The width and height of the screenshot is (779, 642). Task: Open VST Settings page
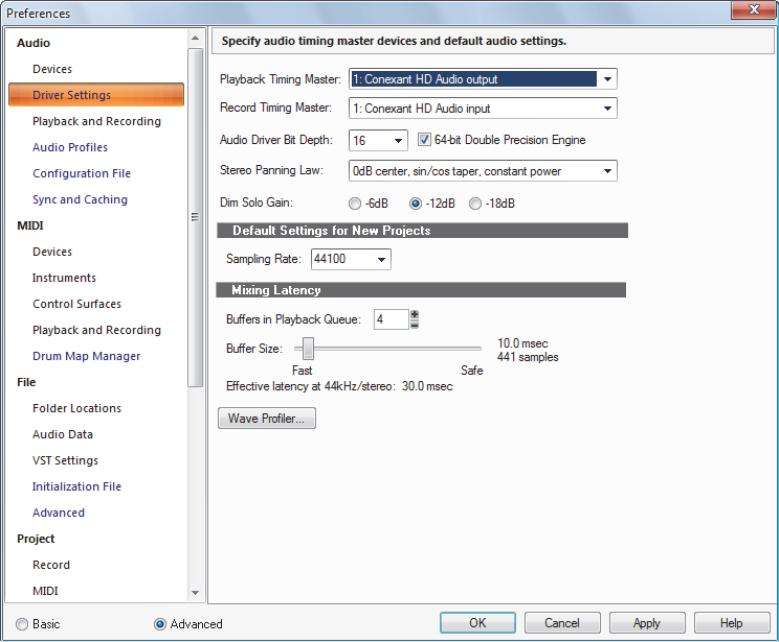pos(65,460)
